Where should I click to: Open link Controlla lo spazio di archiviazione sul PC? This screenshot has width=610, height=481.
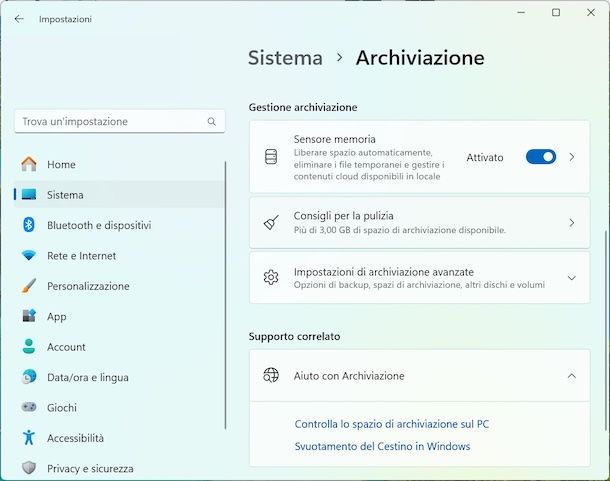392,424
